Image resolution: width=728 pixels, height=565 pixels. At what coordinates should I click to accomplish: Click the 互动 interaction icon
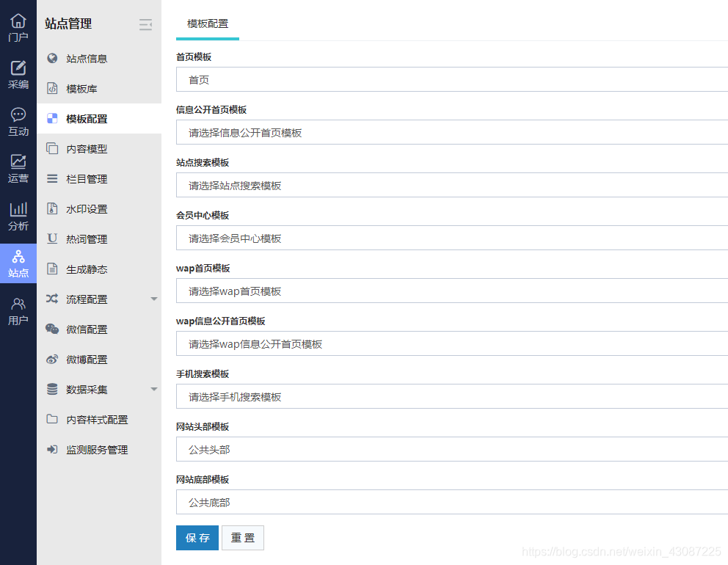[x=18, y=119]
